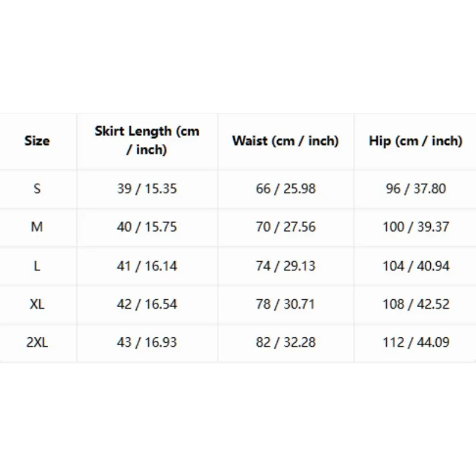476x476 pixels.
Task: Click the 112 / 44.09 hip cell
Action: click(x=416, y=342)
